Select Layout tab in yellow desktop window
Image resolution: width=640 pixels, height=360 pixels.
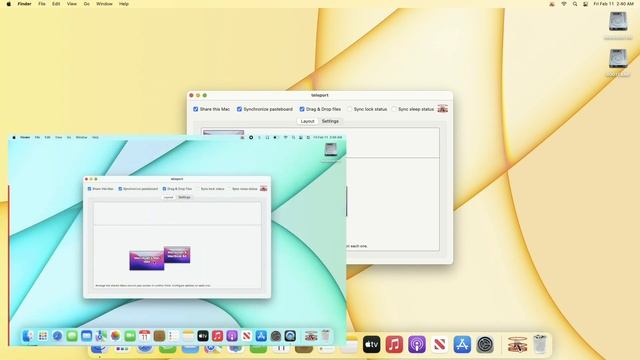(x=307, y=121)
